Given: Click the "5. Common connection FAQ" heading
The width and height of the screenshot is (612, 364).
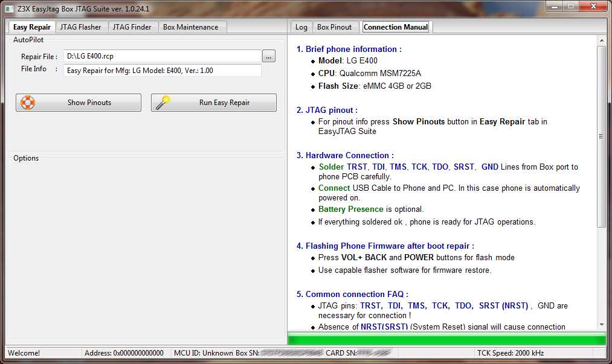Looking at the screenshot, I should 352,294.
